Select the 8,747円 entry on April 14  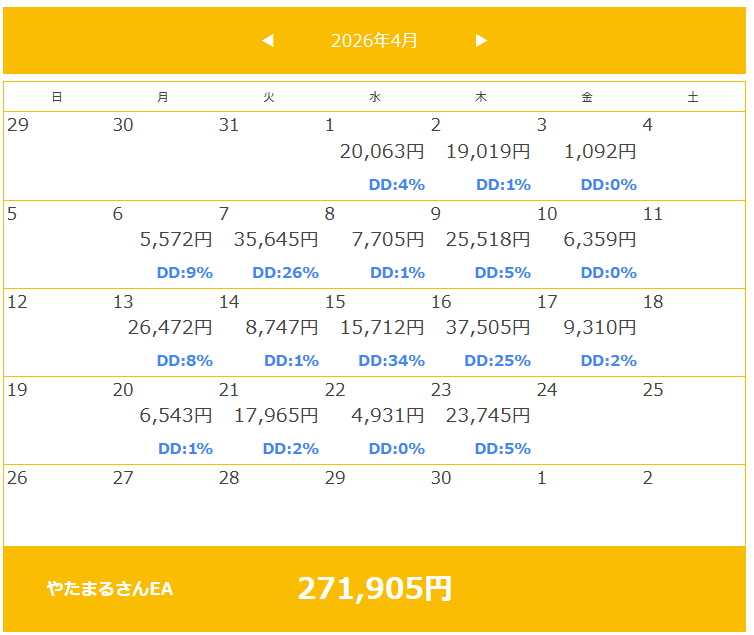tap(282, 328)
